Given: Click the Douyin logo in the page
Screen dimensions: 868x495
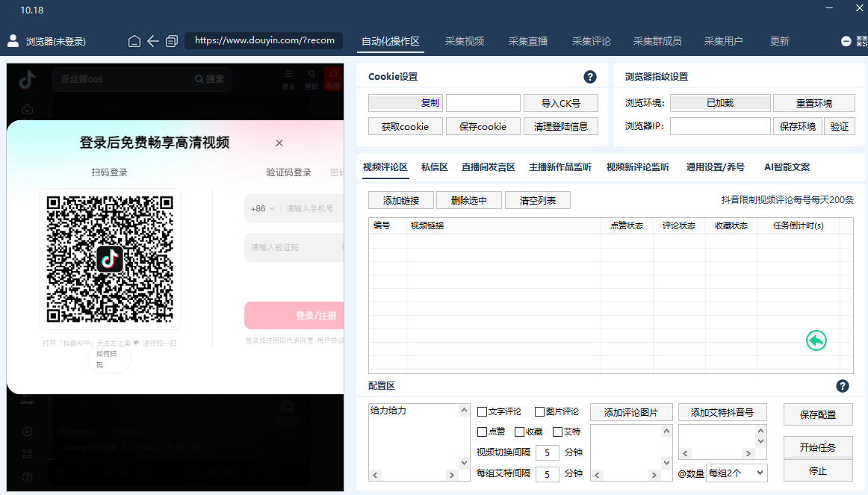Looking at the screenshot, I should tap(27, 80).
